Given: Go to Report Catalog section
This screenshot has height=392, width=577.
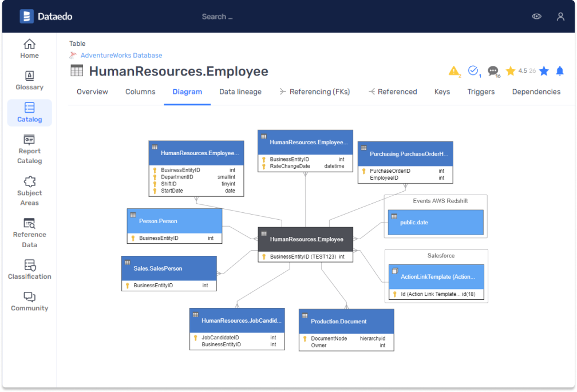Looking at the screenshot, I should [30, 140].
